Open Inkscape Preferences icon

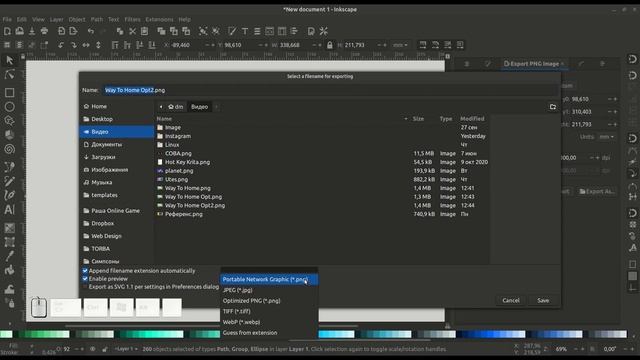(324, 31)
